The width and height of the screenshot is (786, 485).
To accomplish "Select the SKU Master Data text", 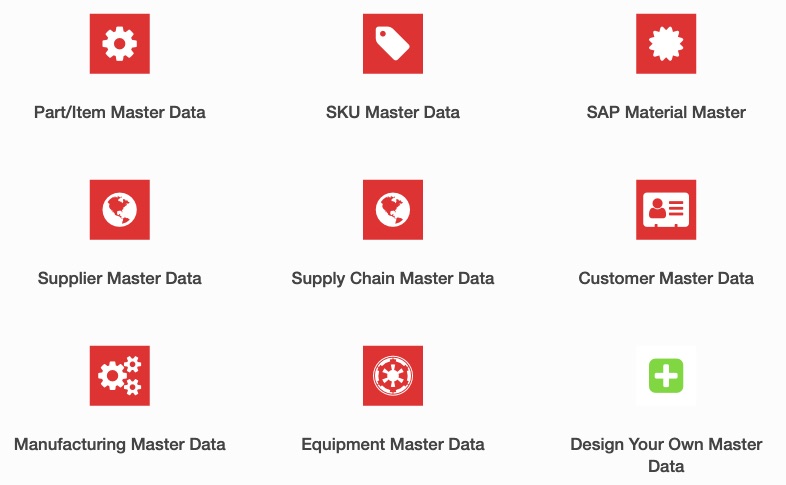I will 392,112.
